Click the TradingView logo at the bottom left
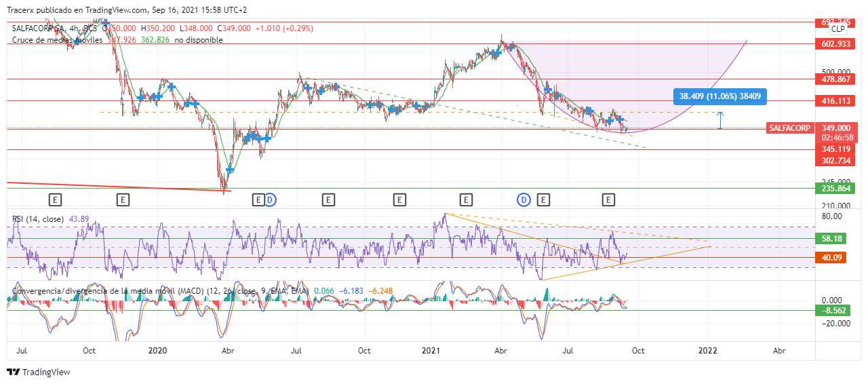 [39, 372]
